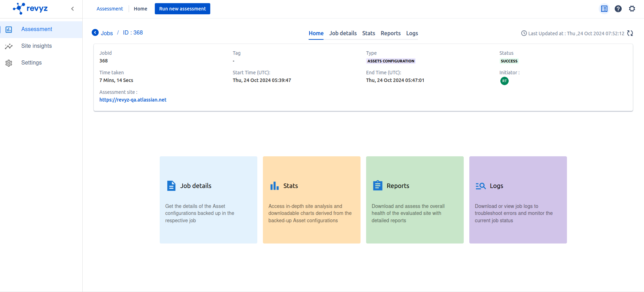Click the clock icon by Last Updated
The width and height of the screenshot is (644, 292).
pyautogui.click(x=524, y=33)
